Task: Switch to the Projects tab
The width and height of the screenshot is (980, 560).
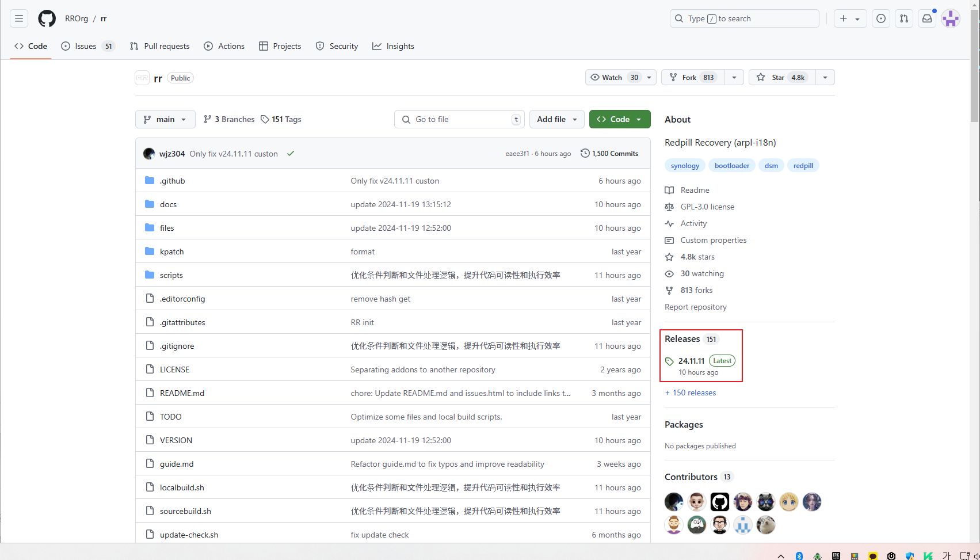Action: tap(280, 46)
